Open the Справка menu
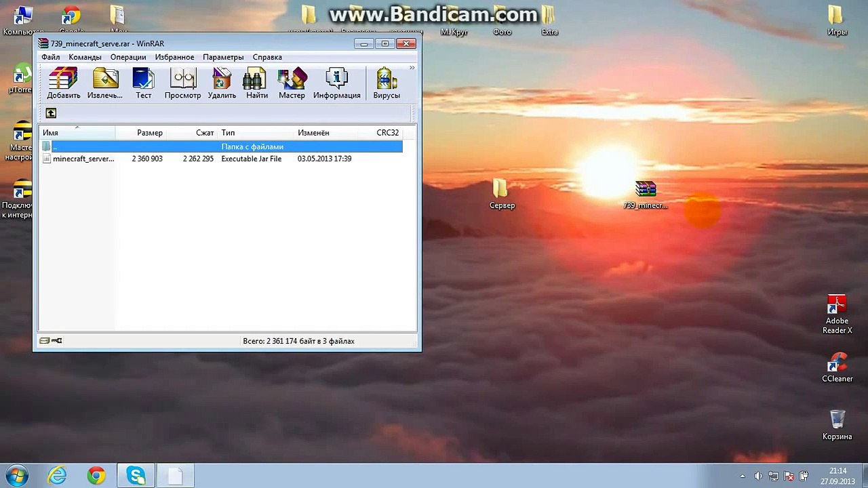Screen dimensions: 868x488 tap(267, 57)
